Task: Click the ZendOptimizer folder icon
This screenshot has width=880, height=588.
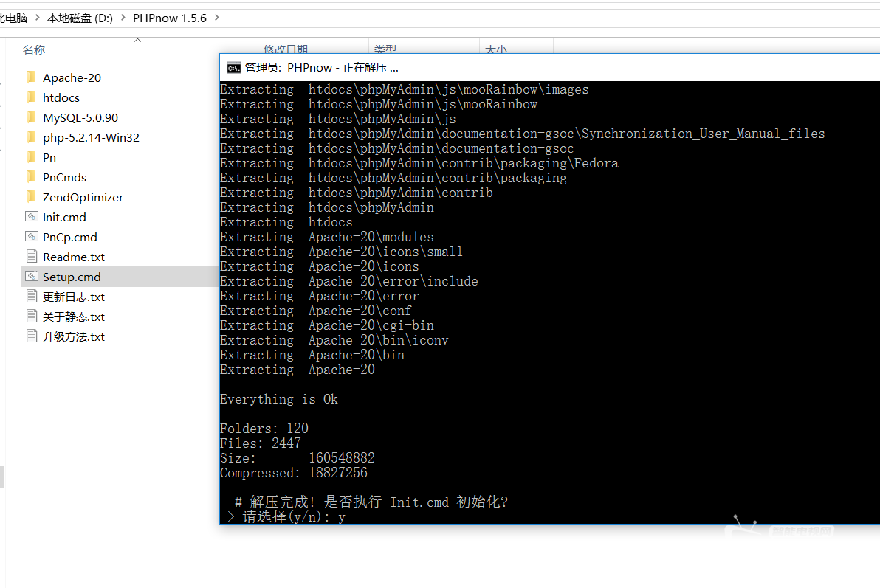Action: coord(32,196)
